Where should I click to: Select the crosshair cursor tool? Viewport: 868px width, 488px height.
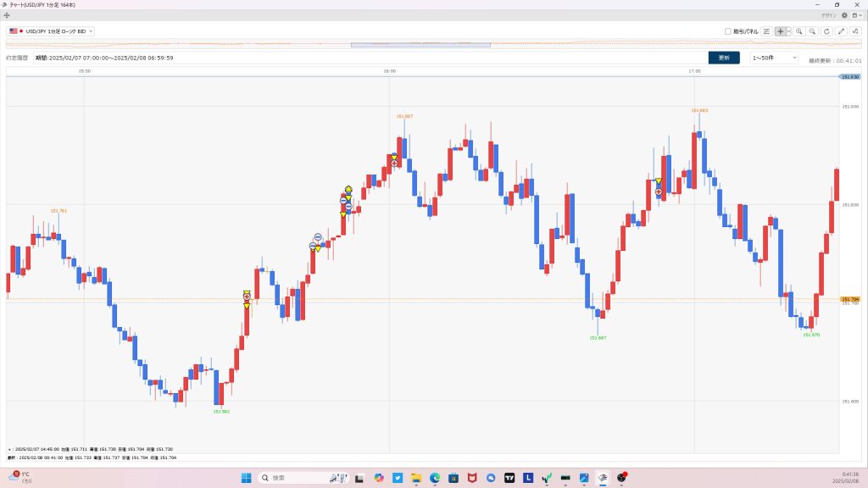coord(780,31)
